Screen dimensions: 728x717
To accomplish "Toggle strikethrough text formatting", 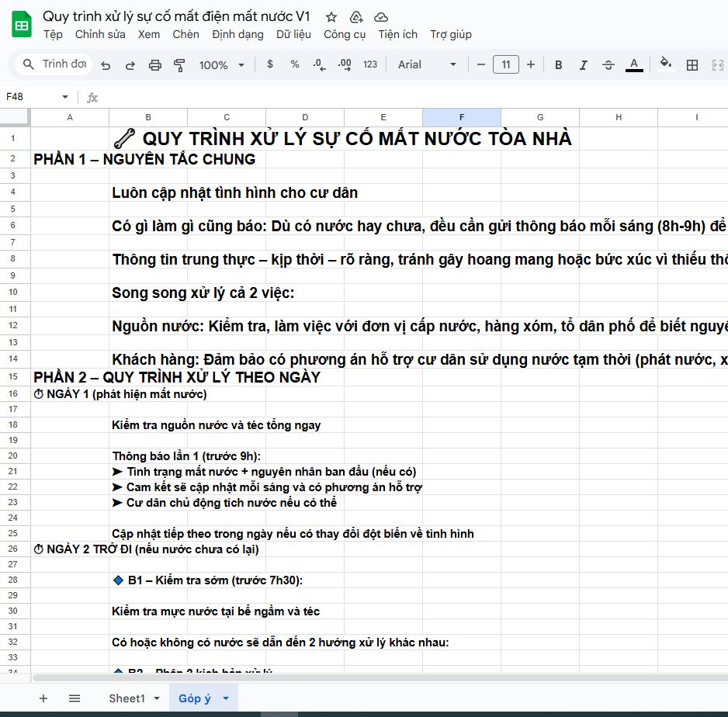I will [x=608, y=65].
